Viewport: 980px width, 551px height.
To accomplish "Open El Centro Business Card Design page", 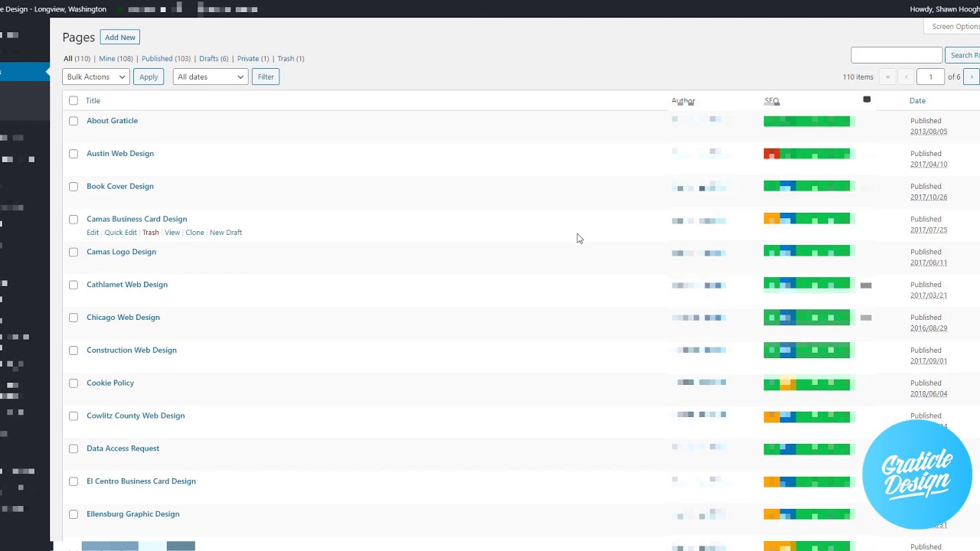I will coord(142,481).
